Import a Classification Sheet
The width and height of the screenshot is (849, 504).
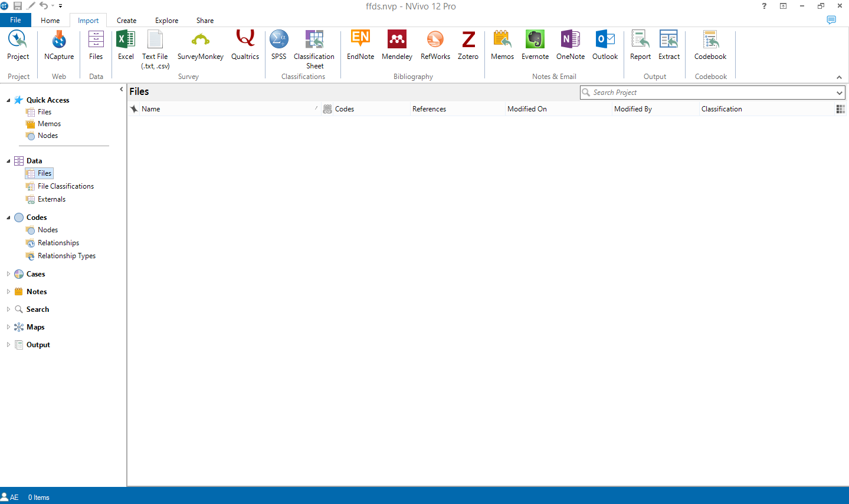click(x=314, y=50)
